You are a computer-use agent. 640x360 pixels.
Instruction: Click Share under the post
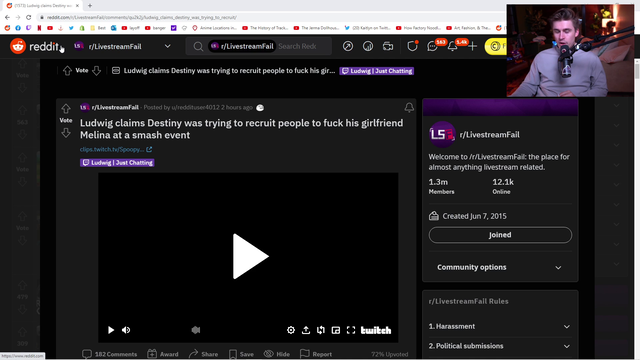pyautogui.click(x=203, y=354)
